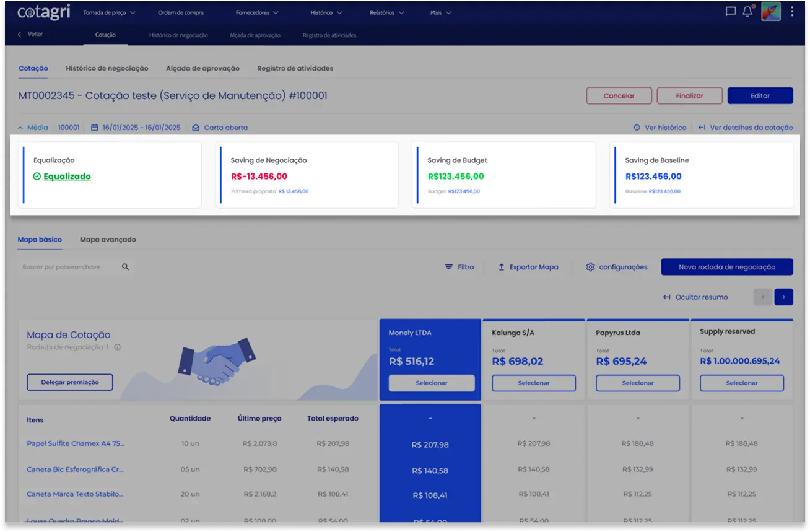
Task: Open the chat messages icon
Action: click(x=731, y=12)
